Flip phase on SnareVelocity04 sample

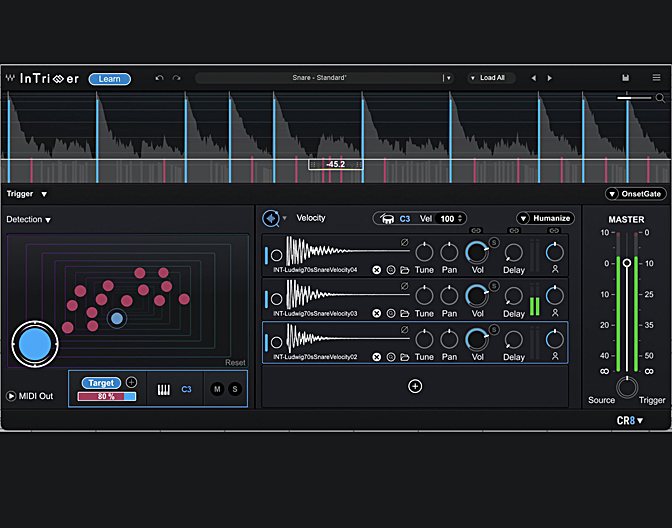point(404,242)
